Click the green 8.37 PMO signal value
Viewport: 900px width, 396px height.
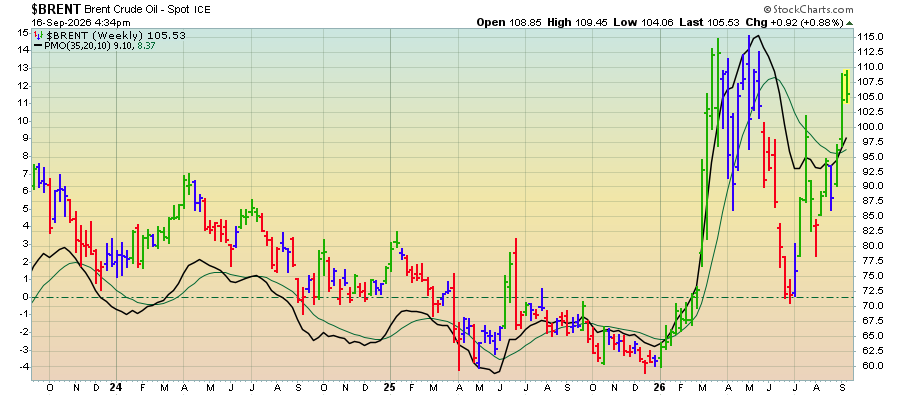point(146,45)
